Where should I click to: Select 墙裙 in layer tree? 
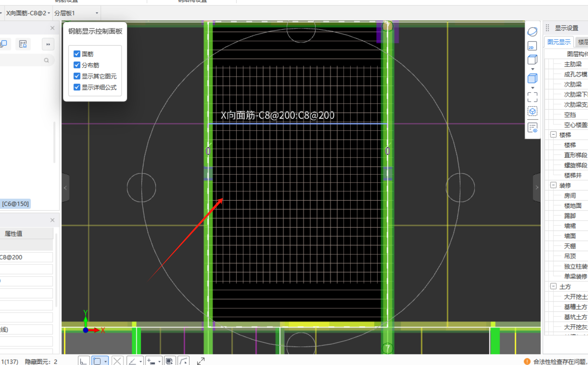(x=570, y=226)
